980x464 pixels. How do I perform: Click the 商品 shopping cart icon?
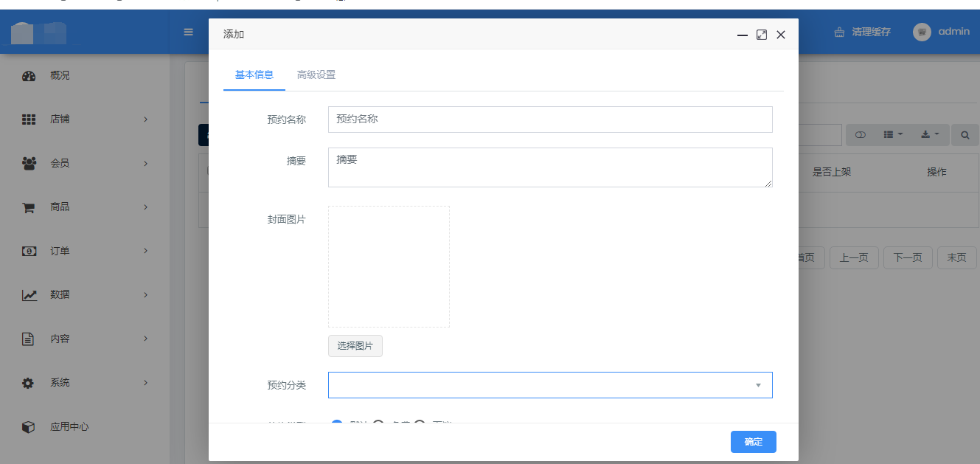[x=29, y=208]
